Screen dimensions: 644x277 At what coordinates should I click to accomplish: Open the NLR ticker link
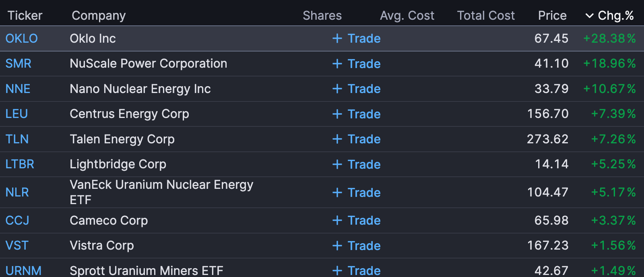pyautogui.click(x=17, y=192)
